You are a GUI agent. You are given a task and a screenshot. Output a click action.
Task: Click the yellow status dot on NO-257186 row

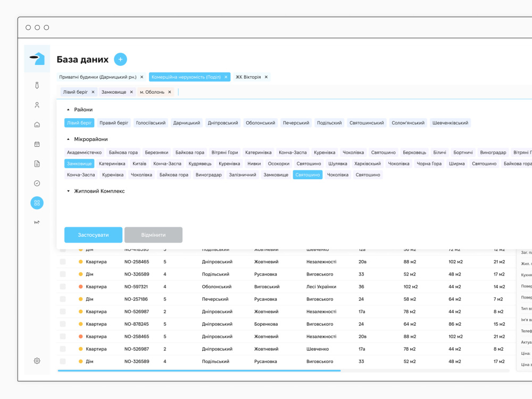tap(81, 299)
